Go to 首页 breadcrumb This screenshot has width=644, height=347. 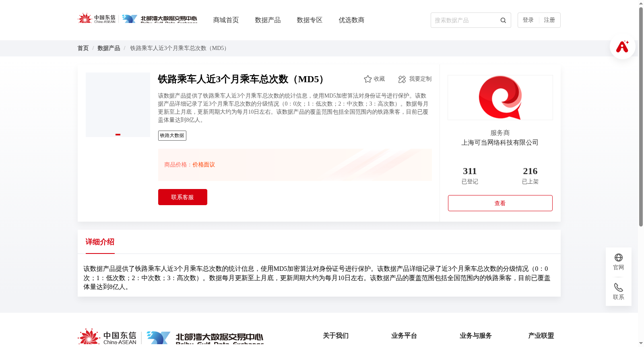83,48
